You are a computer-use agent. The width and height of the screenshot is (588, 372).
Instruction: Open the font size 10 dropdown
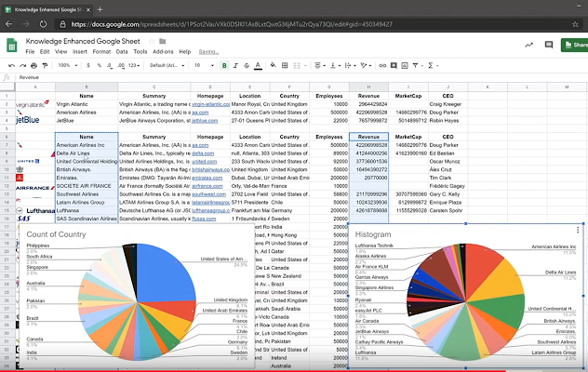[x=204, y=65]
